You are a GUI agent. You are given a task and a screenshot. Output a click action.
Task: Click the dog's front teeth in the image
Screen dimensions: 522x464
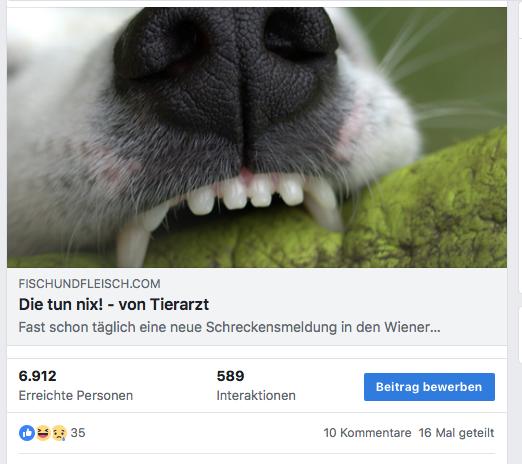(x=247, y=195)
